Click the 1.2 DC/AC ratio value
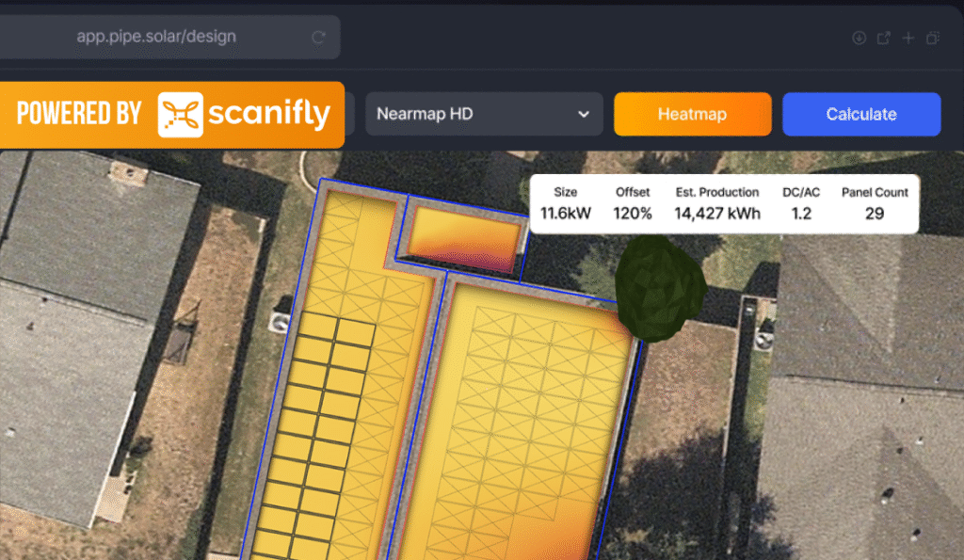The image size is (964, 560). (801, 214)
